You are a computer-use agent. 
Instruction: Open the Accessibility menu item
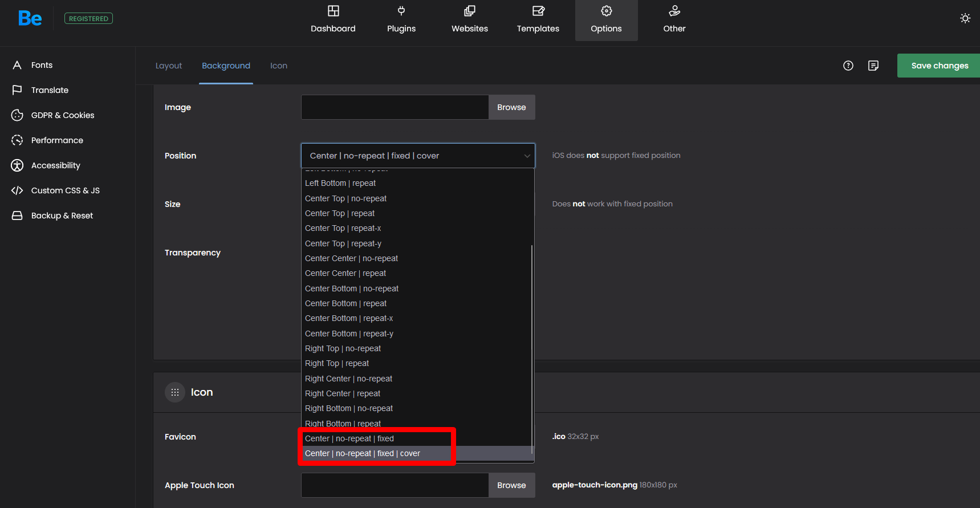coord(55,165)
